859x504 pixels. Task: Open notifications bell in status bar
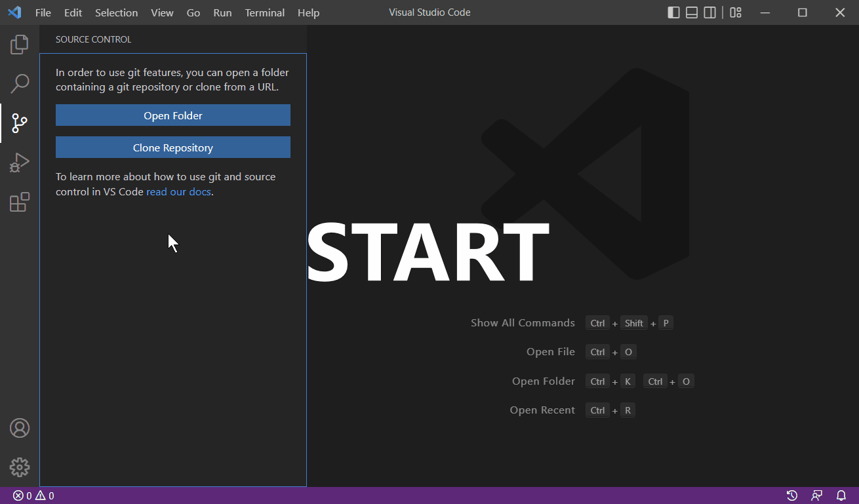coord(841,495)
